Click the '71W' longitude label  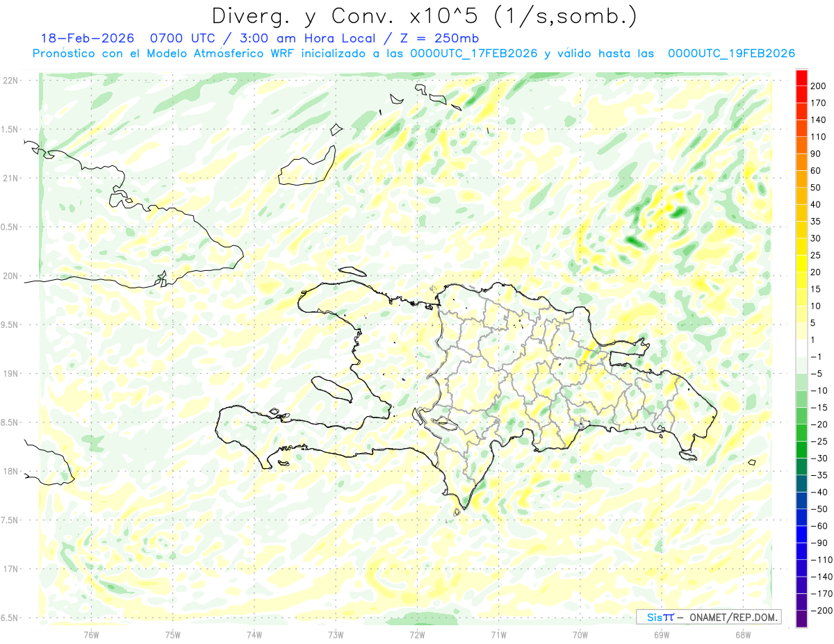tap(498, 634)
